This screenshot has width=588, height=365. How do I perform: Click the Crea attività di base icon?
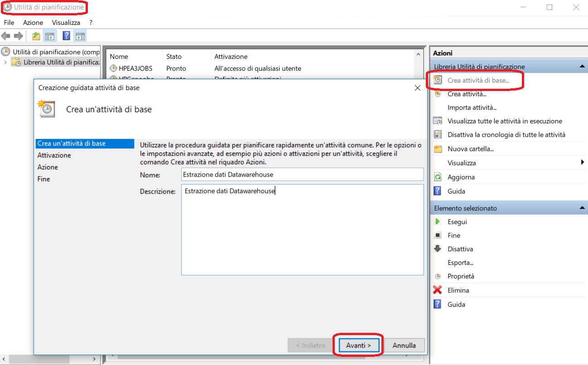click(438, 80)
